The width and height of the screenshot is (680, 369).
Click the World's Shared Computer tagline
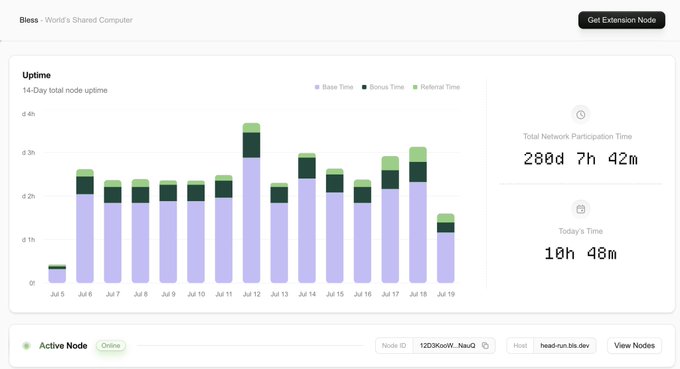(89, 20)
